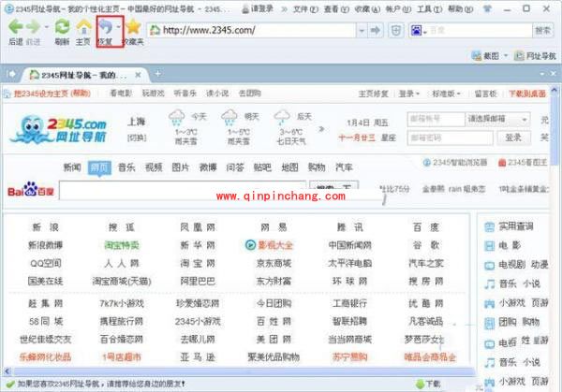The height and width of the screenshot is (392, 562).
Task: Open the 查看 menu
Action: click(x=336, y=9)
